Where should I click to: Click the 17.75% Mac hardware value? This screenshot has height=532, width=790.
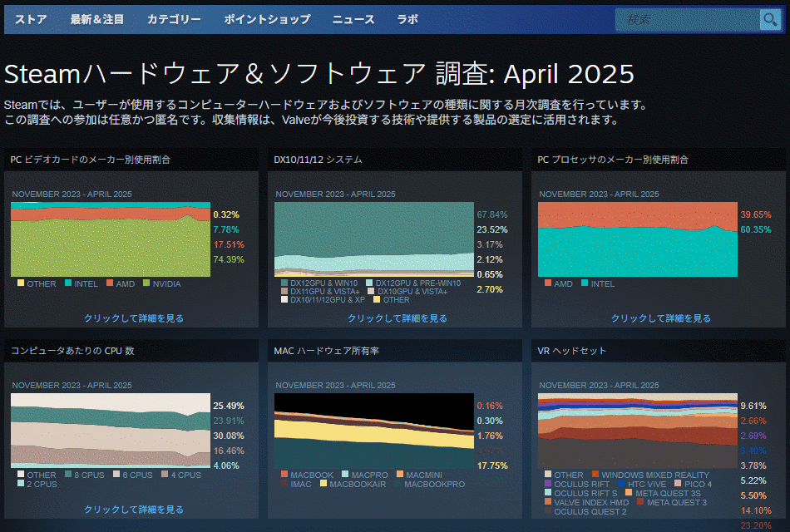point(491,465)
